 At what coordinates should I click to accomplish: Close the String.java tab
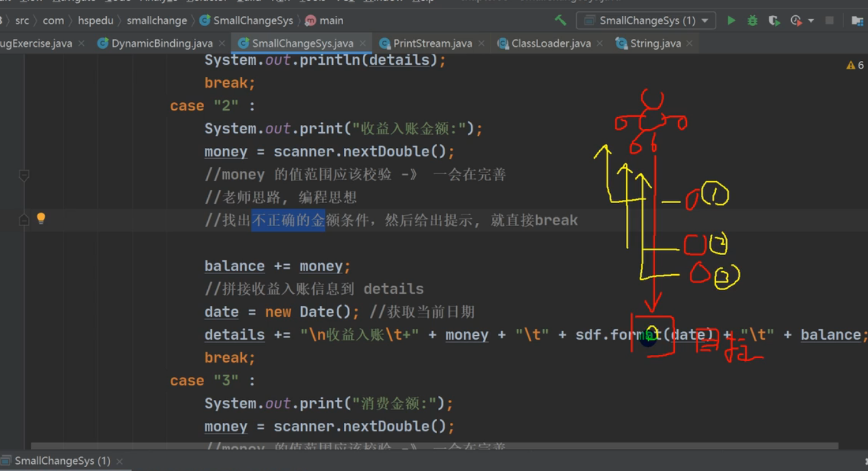tap(690, 43)
